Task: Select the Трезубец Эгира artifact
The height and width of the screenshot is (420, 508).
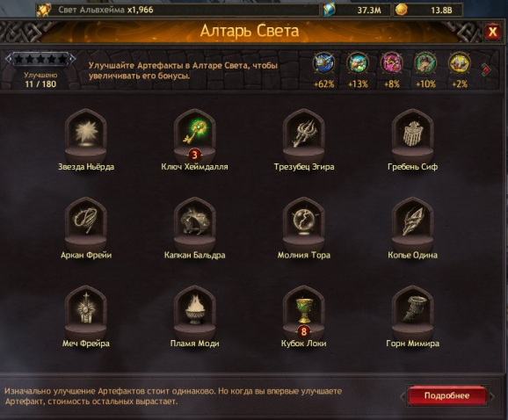Action: pyautogui.click(x=303, y=137)
